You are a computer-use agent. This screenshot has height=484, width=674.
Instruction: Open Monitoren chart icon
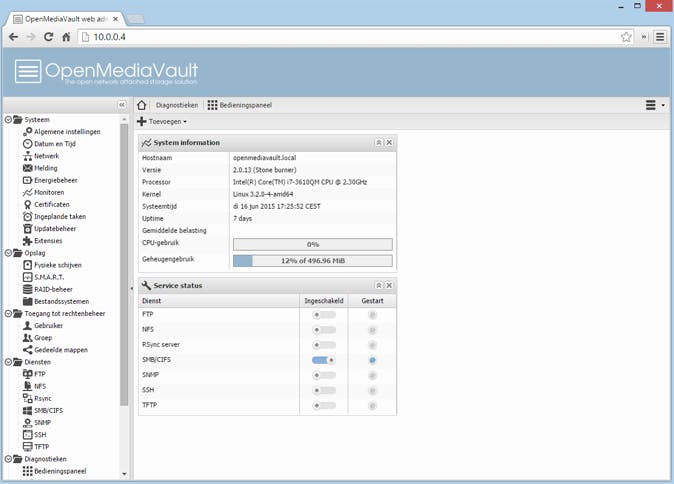point(28,192)
